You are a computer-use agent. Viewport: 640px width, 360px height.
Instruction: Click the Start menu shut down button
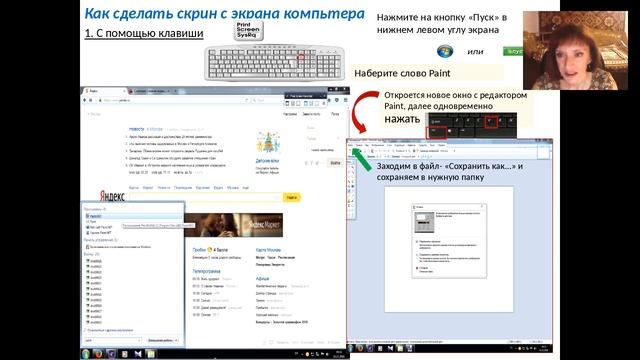tap(160, 340)
